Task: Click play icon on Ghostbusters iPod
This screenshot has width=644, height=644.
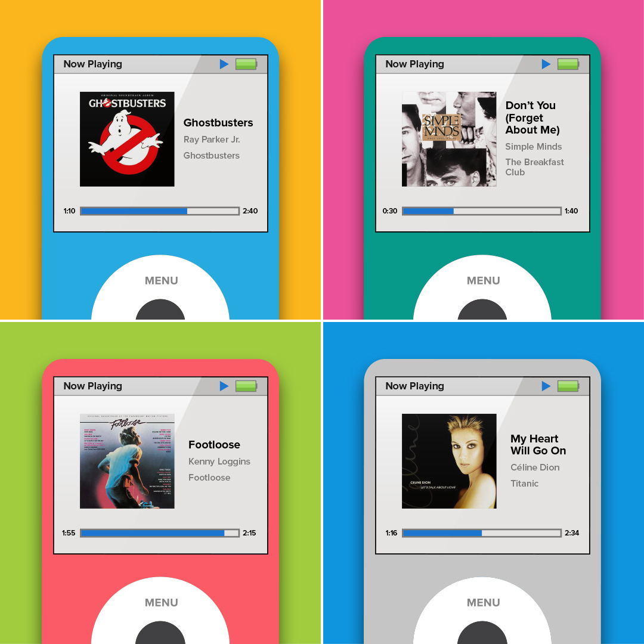Action: click(224, 64)
